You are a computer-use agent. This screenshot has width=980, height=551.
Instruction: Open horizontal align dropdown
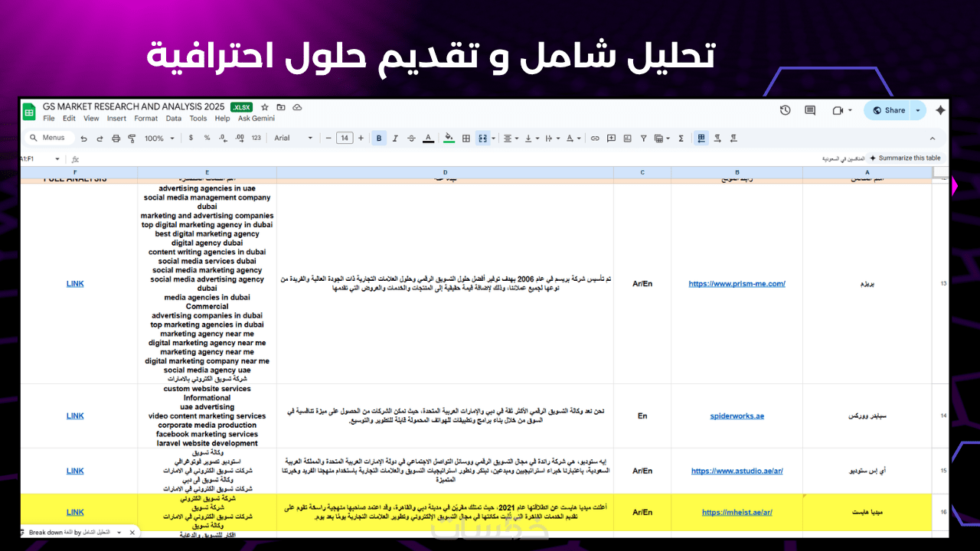click(x=509, y=139)
